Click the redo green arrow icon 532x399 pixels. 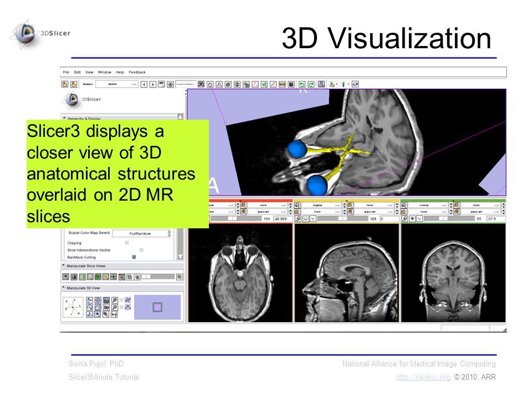311,84
